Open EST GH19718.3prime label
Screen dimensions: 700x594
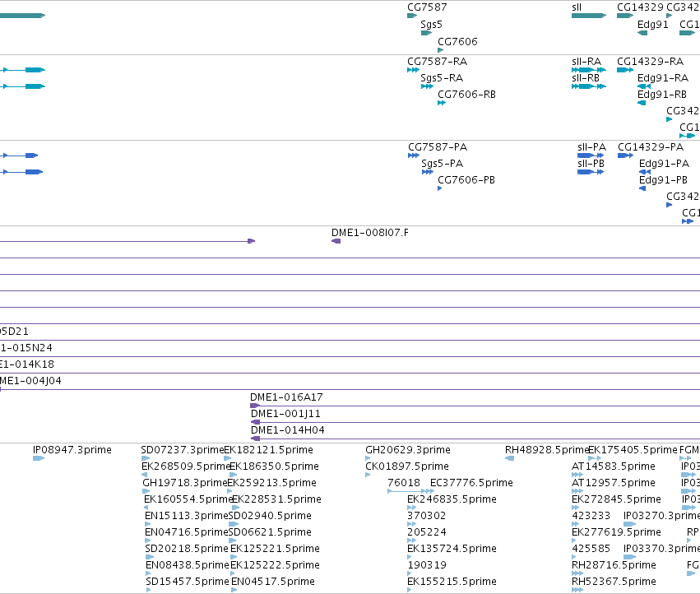coord(185,483)
